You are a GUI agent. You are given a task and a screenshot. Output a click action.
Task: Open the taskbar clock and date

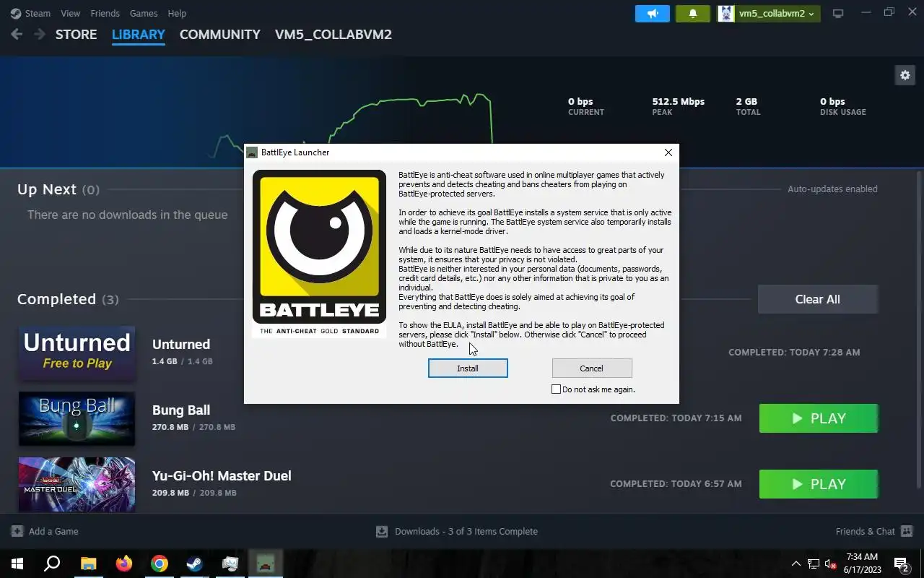pyautogui.click(x=862, y=564)
